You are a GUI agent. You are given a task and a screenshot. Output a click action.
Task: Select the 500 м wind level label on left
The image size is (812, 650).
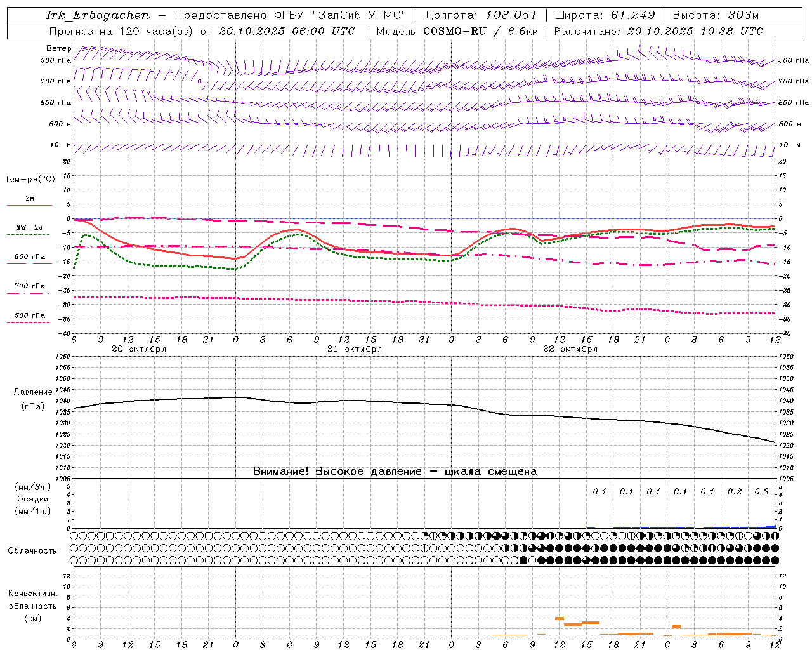(60, 124)
